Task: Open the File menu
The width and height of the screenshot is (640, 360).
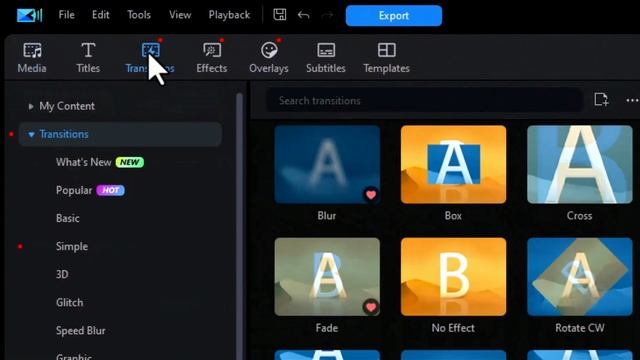Action: pyautogui.click(x=67, y=15)
